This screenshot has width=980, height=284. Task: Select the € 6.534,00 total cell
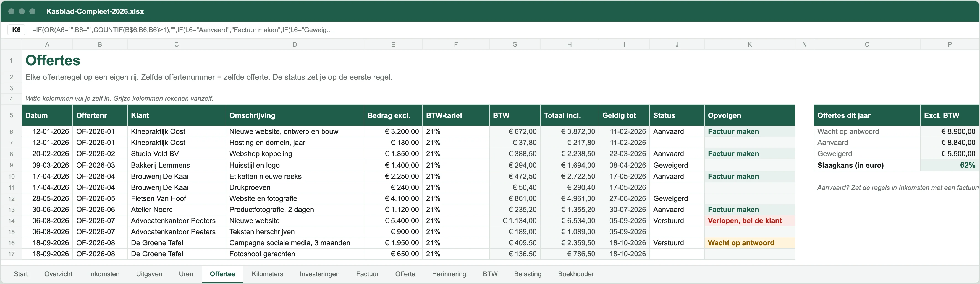point(570,221)
